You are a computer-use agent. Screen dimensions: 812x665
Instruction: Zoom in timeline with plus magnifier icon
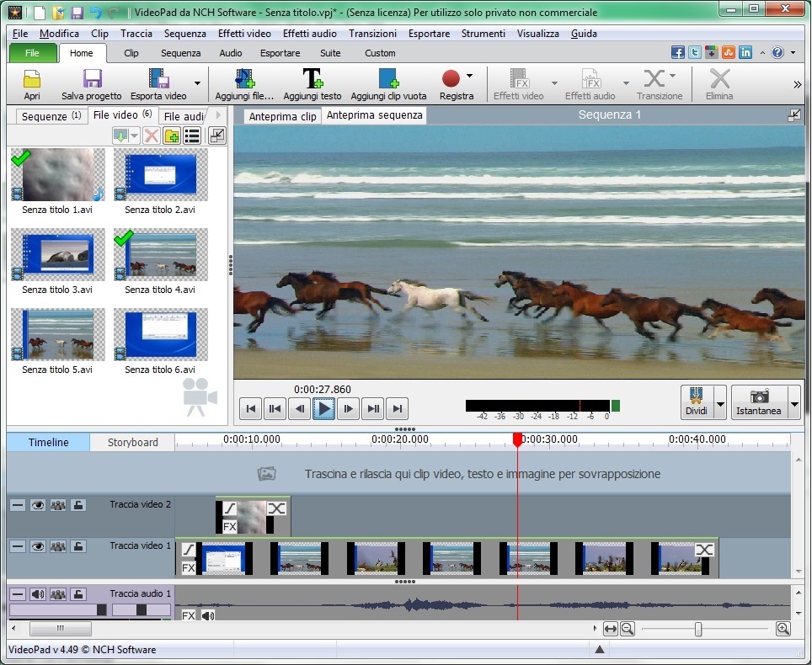coord(783,629)
